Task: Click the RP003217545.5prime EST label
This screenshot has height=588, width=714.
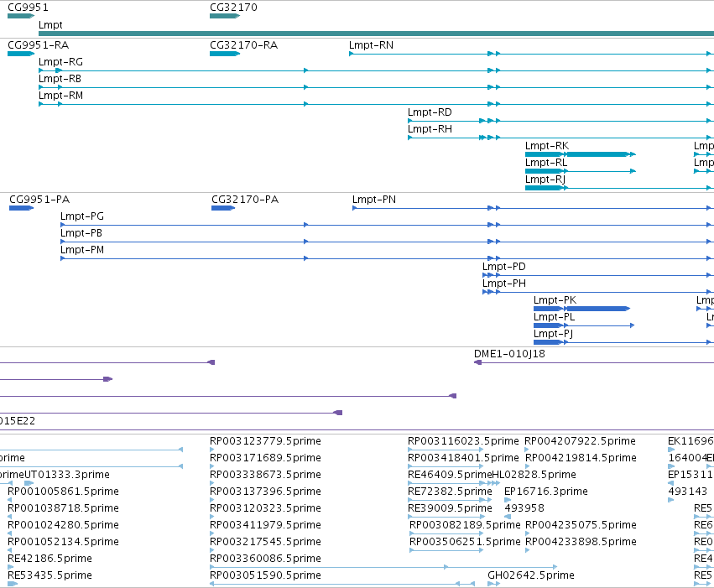Action: pyautogui.click(x=265, y=542)
